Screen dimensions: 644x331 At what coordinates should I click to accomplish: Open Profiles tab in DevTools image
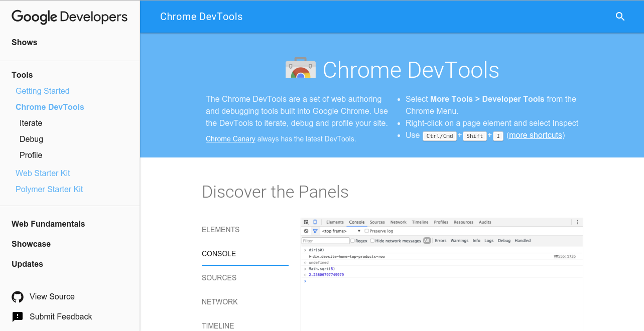pyautogui.click(x=441, y=222)
